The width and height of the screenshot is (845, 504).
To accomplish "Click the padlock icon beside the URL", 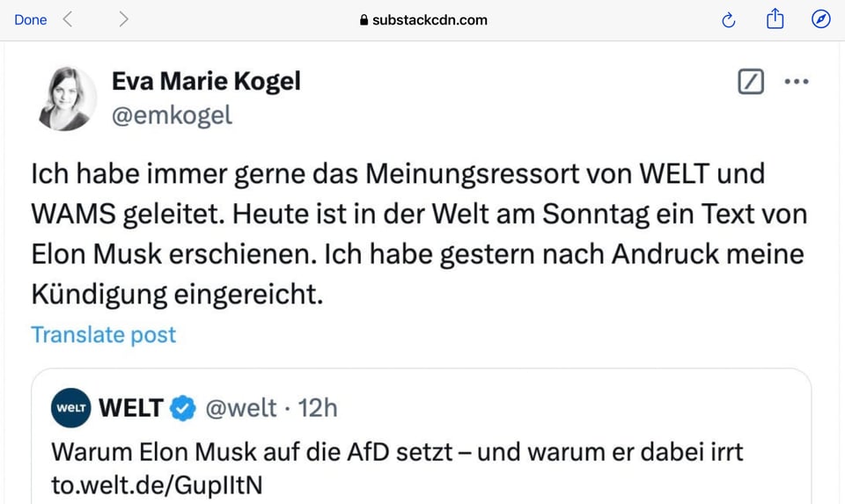I will coord(364,20).
